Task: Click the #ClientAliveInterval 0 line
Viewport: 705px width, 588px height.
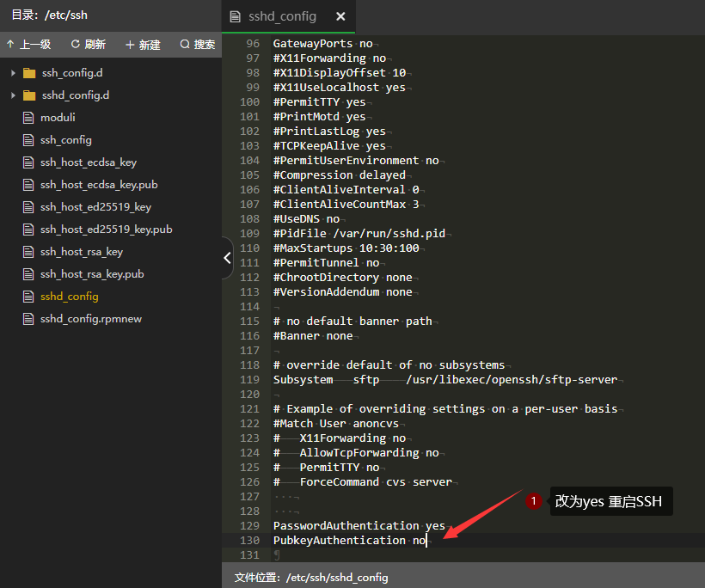Action: [x=346, y=190]
